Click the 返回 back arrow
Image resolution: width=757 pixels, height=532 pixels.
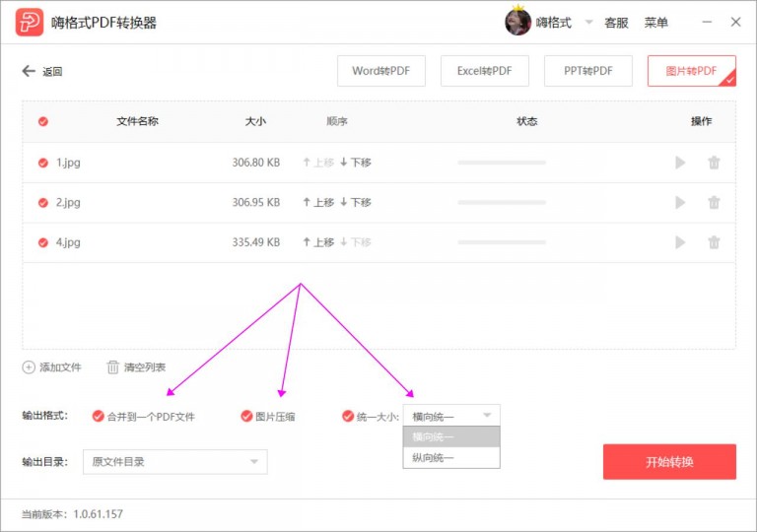point(29,72)
